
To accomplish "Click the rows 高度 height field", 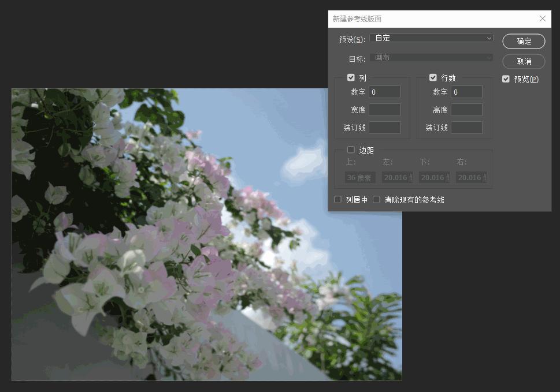I will coord(466,109).
